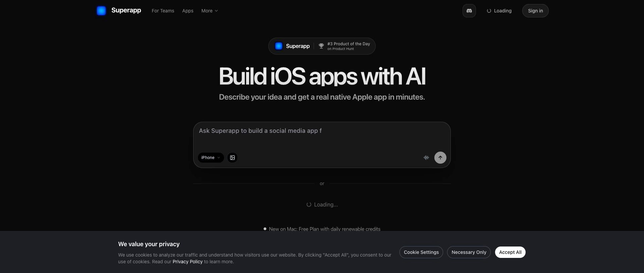Click the Loading indicator next to Sign in

[499, 11]
